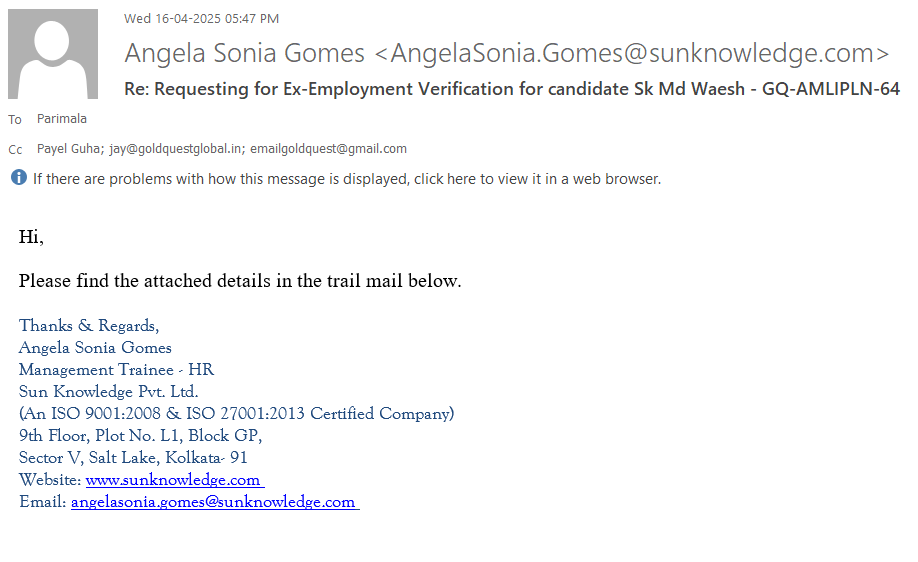Click the "Thanks & Regards," signature line

(x=89, y=326)
